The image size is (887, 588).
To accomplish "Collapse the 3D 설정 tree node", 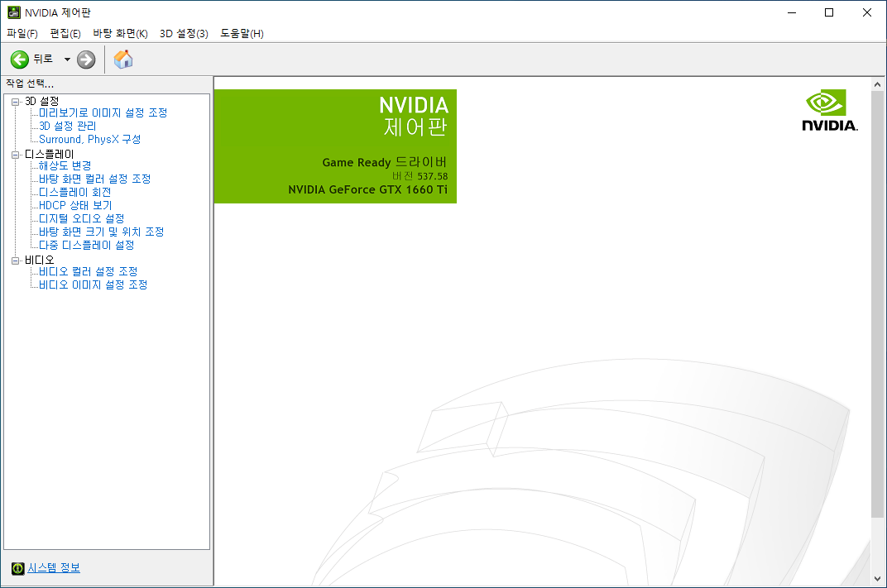I will (x=15, y=102).
